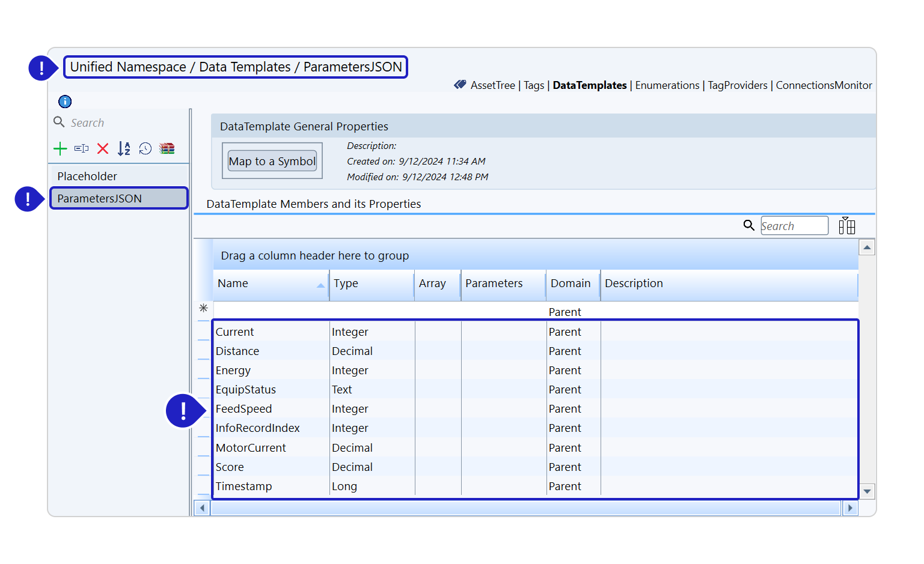Select the Current member name
Viewport: 924px width, 564px height.
point(234,332)
